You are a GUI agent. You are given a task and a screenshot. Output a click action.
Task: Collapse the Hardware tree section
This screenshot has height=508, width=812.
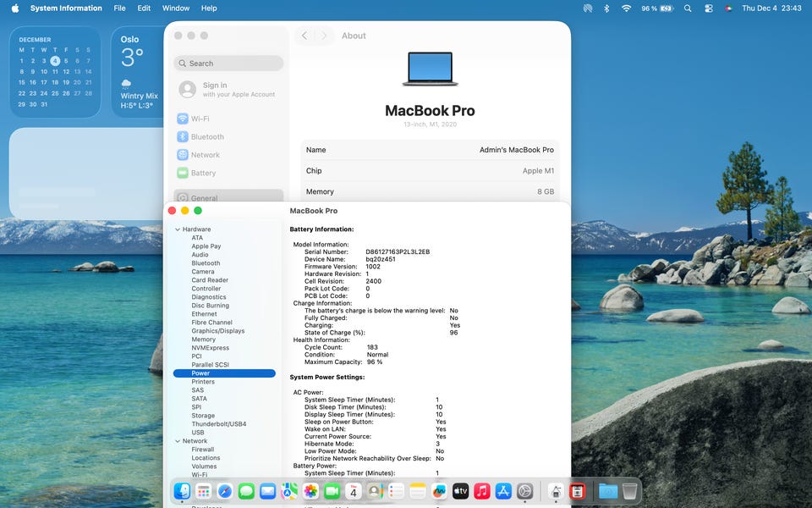[x=178, y=229]
